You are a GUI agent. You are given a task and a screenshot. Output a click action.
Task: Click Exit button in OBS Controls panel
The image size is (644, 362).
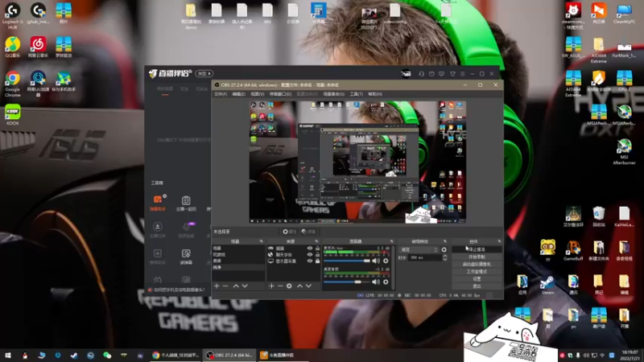click(477, 286)
